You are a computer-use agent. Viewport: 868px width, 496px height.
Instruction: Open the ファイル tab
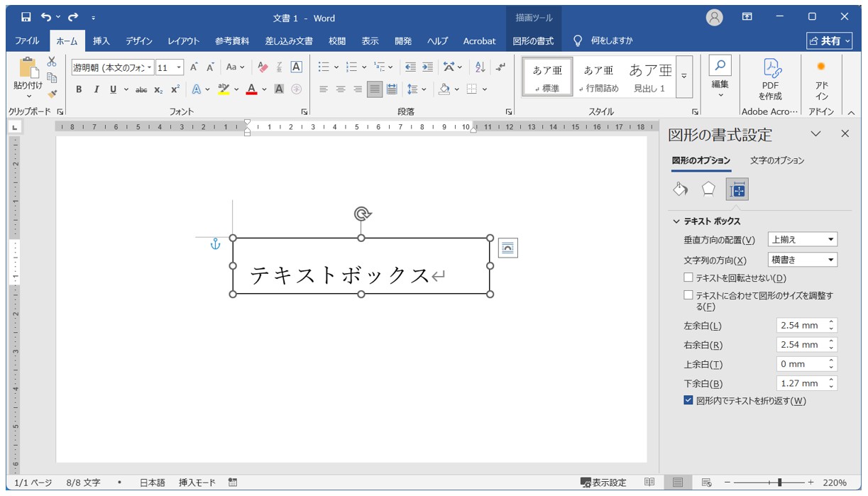click(27, 41)
